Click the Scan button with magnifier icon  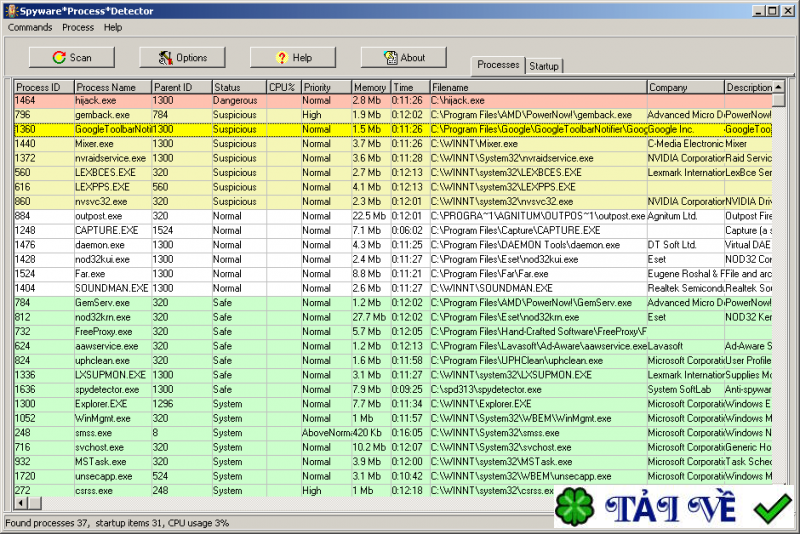(71, 58)
